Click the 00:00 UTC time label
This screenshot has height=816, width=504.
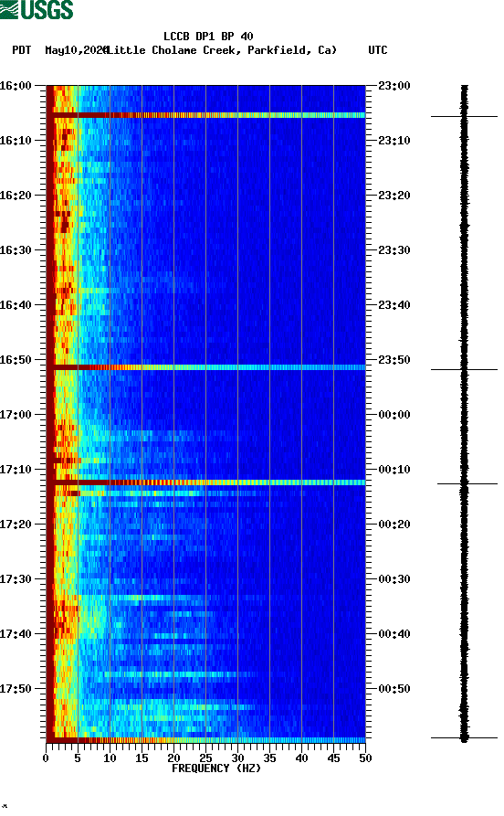tap(394, 415)
